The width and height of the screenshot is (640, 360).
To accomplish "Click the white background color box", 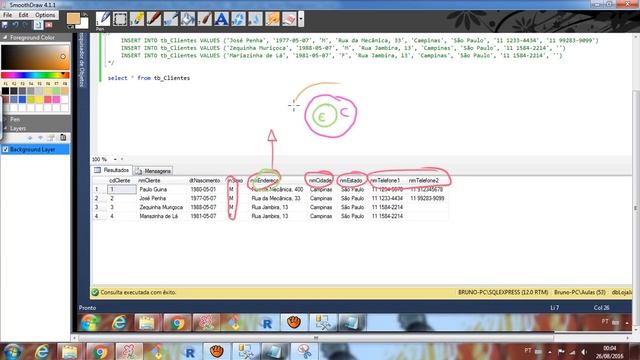I will 84,24.
